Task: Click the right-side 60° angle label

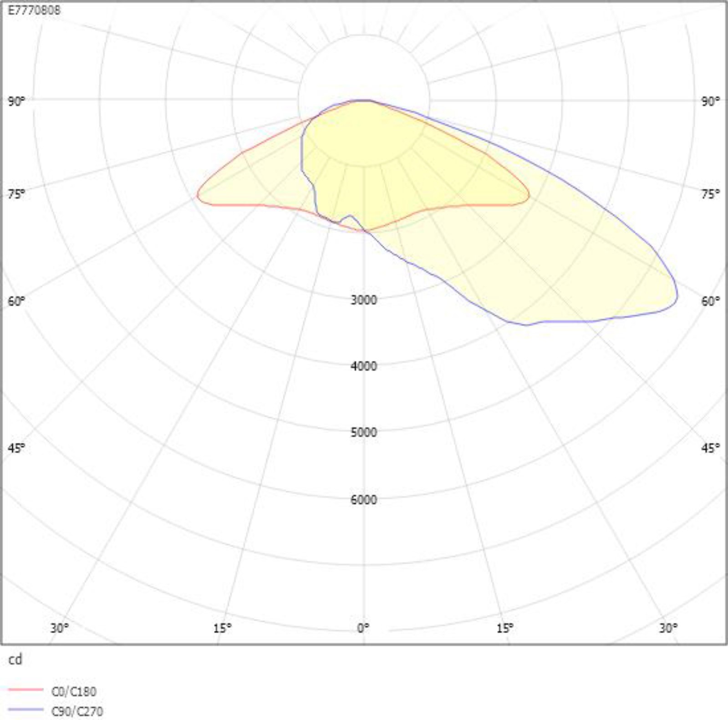Action: point(710,301)
